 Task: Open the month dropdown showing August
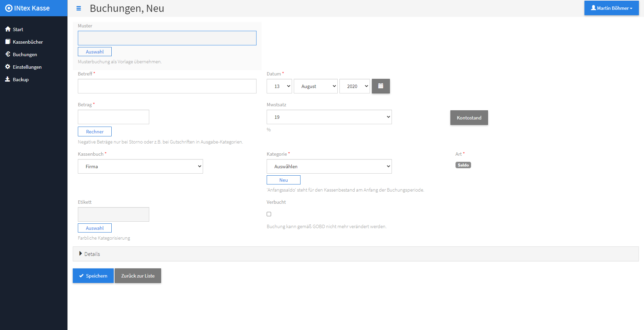coord(316,86)
